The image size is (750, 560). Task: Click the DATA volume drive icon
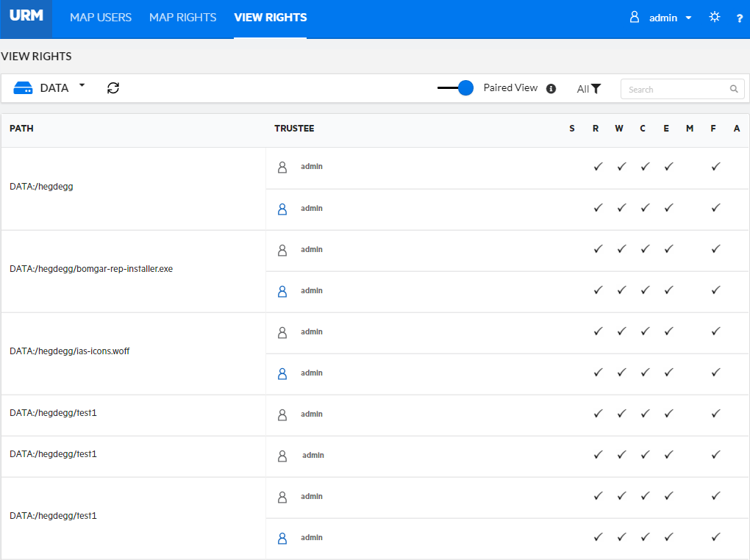tap(23, 88)
